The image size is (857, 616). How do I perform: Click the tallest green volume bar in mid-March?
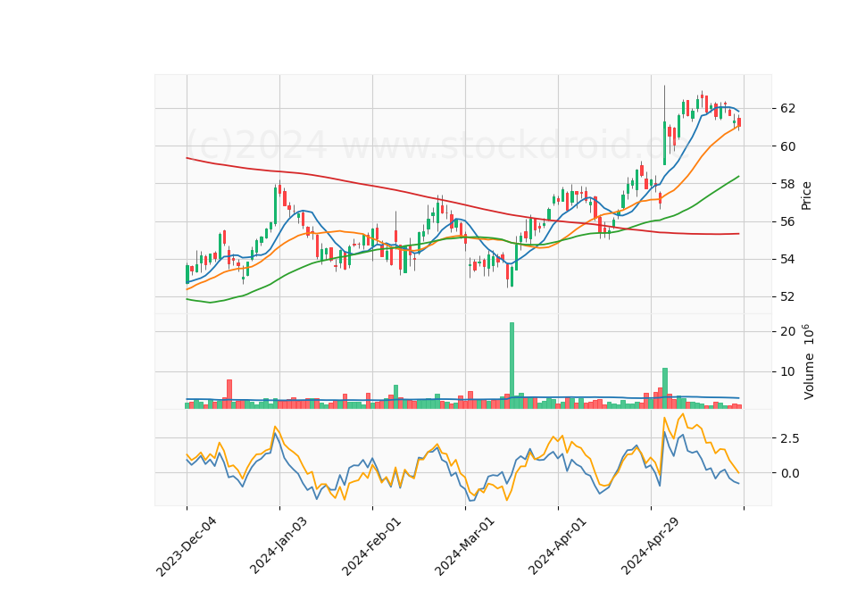[512, 365]
